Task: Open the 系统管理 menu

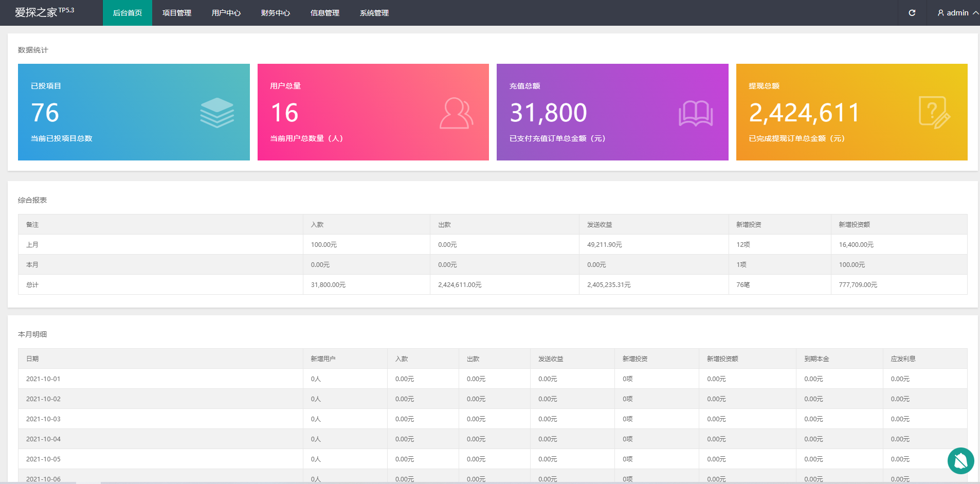Action: (374, 13)
